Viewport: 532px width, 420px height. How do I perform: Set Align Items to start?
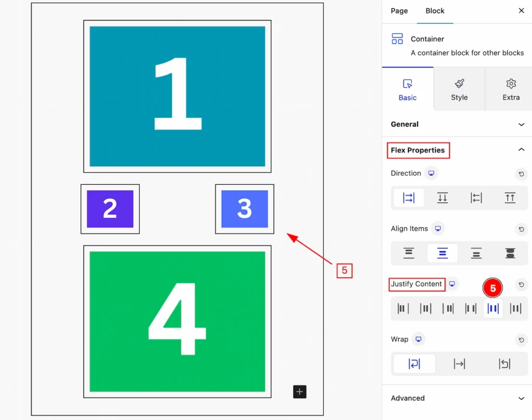(x=408, y=253)
